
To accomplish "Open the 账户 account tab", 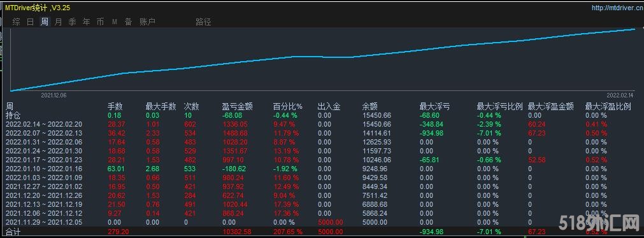I will tap(147, 22).
